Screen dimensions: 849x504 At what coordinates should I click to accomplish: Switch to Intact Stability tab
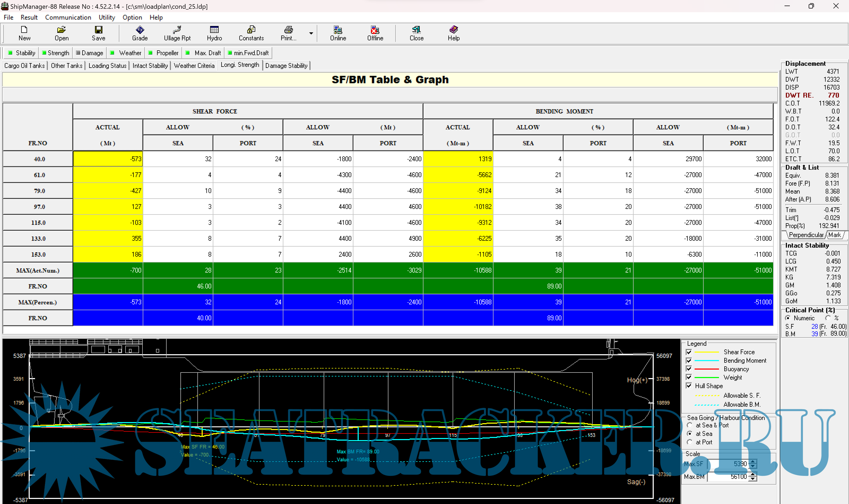pos(150,65)
